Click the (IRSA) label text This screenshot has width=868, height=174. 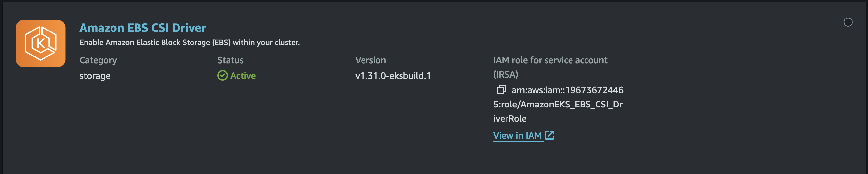[506, 74]
